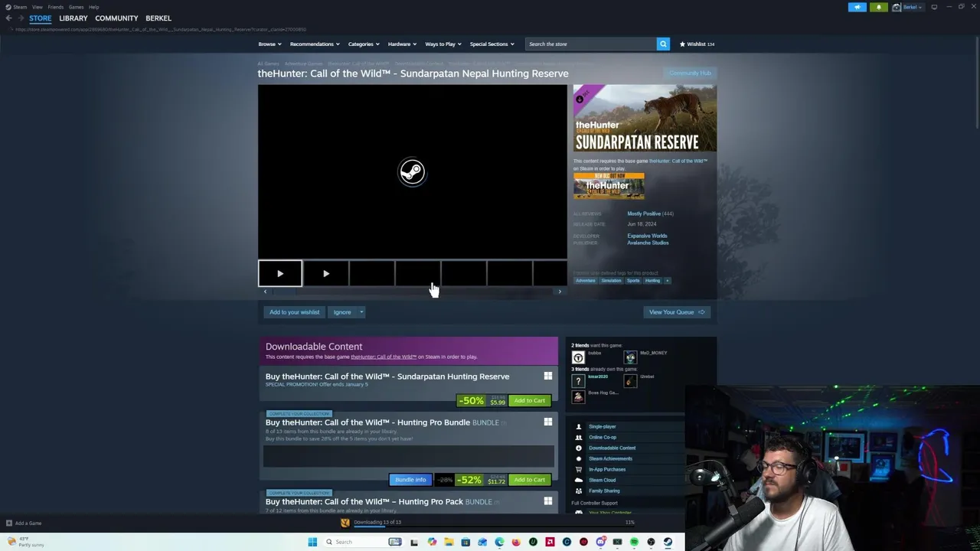Click the Family Sharing icon
This screenshot has height=551, width=980.
[x=578, y=491]
